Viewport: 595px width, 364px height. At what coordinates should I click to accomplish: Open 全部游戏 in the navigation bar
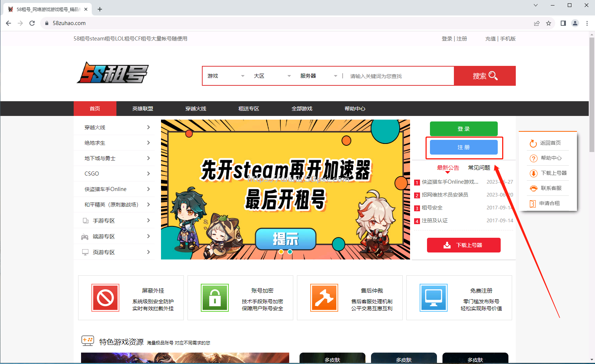(x=302, y=109)
